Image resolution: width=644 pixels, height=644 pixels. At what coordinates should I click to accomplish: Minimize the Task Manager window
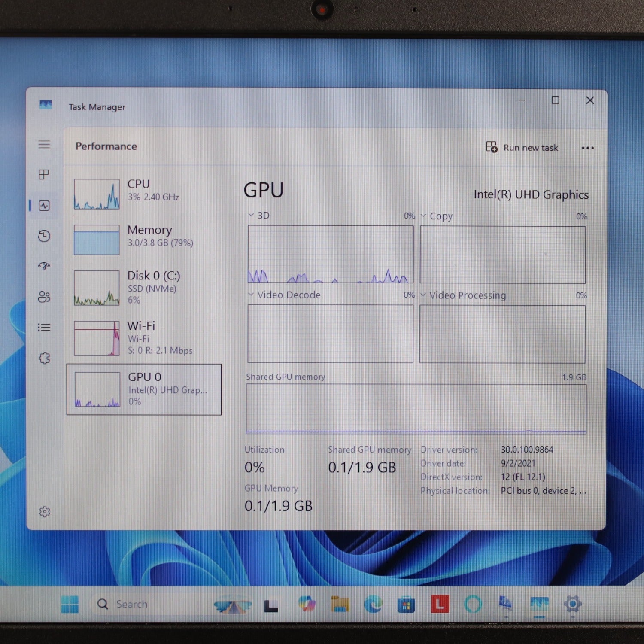pyautogui.click(x=521, y=100)
